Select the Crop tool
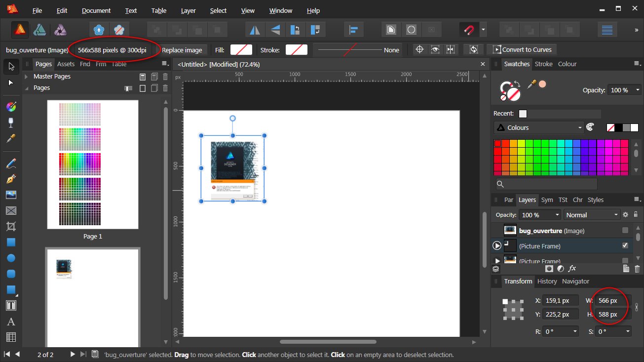The height and width of the screenshot is (362, 644). click(11, 226)
